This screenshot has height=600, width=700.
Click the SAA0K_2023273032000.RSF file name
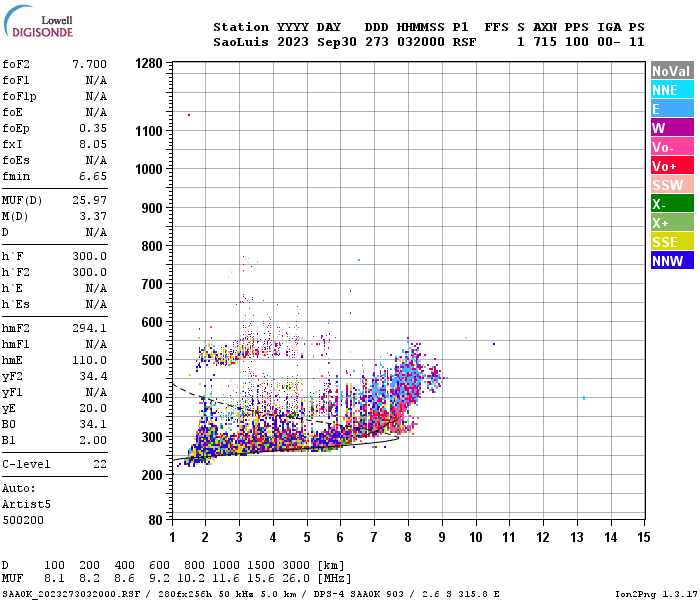71,594
